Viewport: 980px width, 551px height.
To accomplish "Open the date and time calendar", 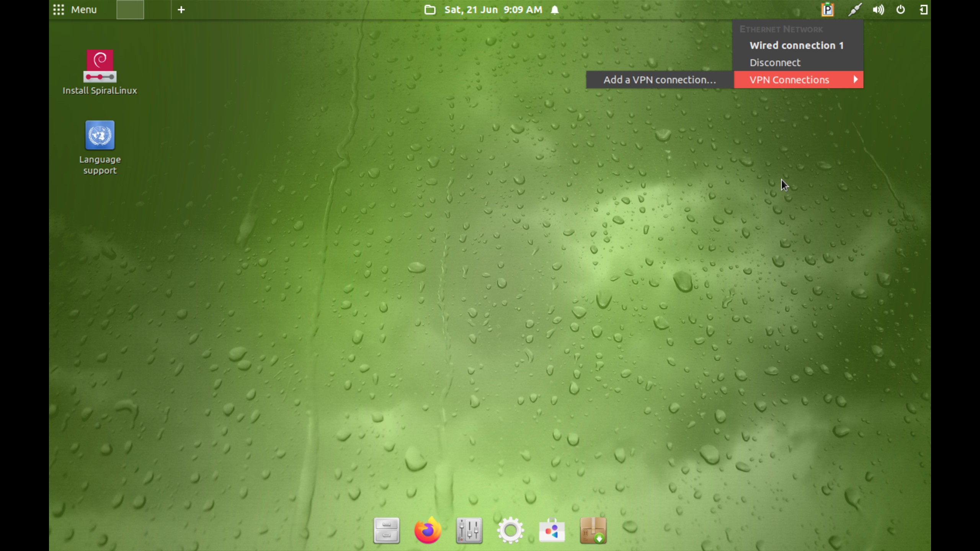I will click(x=493, y=10).
